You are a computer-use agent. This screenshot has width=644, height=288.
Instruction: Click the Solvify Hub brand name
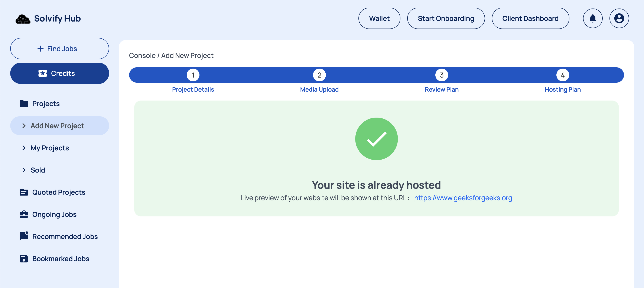pos(57,19)
